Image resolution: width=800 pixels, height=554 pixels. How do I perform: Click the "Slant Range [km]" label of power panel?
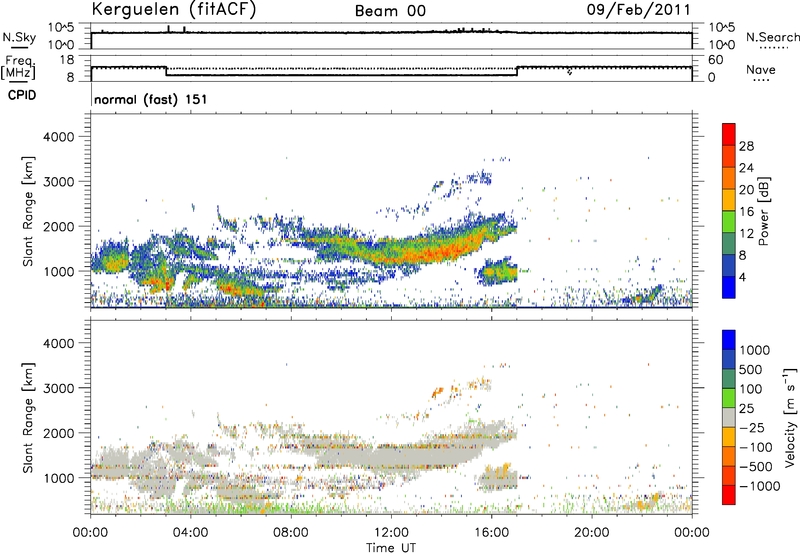coord(28,211)
